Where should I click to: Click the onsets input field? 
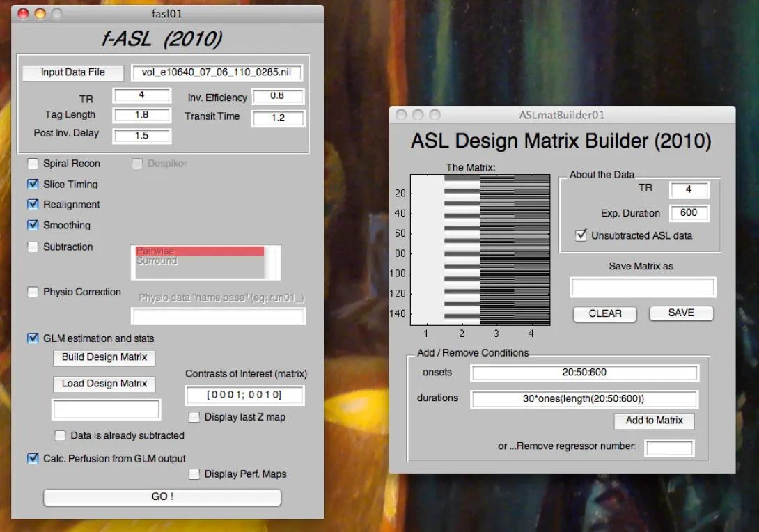click(x=584, y=373)
